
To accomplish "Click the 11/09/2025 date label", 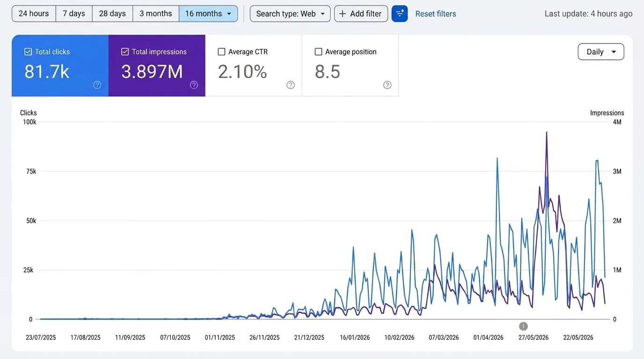I will pyautogui.click(x=130, y=337).
